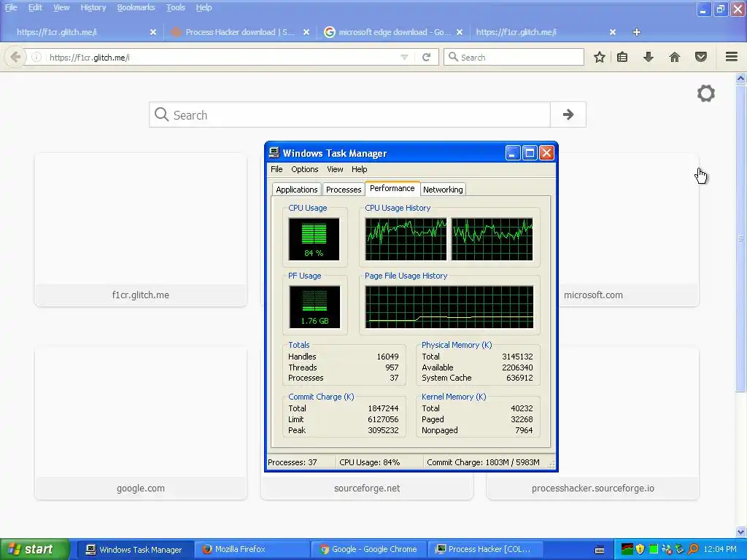Image resolution: width=747 pixels, height=560 pixels.
Task: Click 'Commit Charge: 1803M / 5983M' status text
Action: coord(483,462)
